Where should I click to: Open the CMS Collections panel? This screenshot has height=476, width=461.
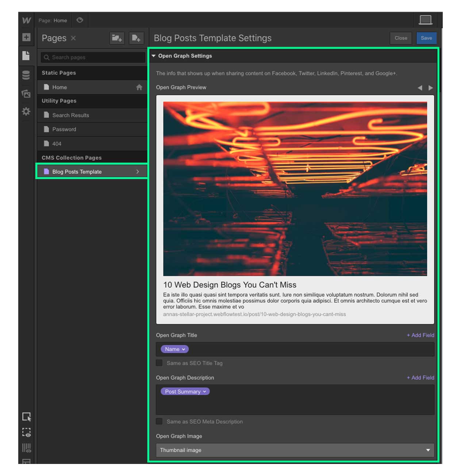pyautogui.click(x=26, y=75)
